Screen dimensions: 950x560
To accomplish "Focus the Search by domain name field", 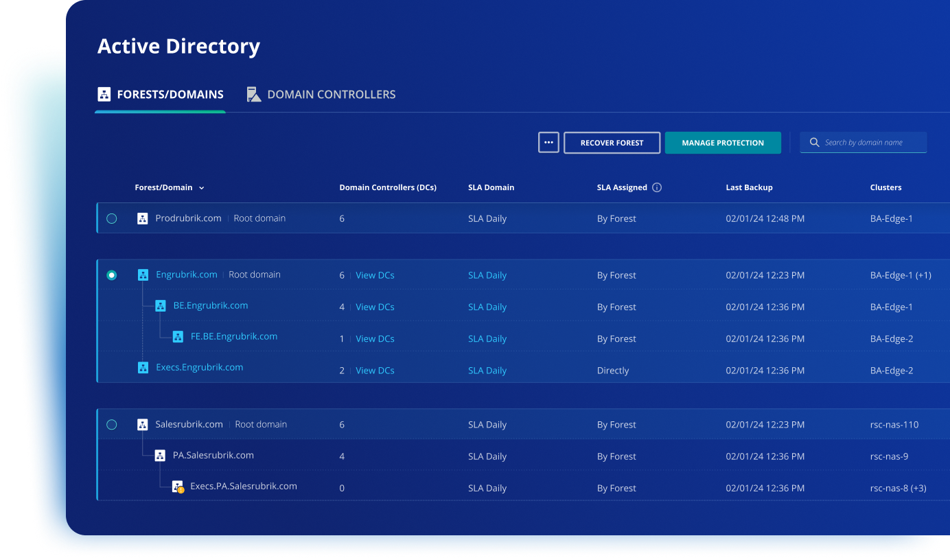I will (x=864, y=142).
